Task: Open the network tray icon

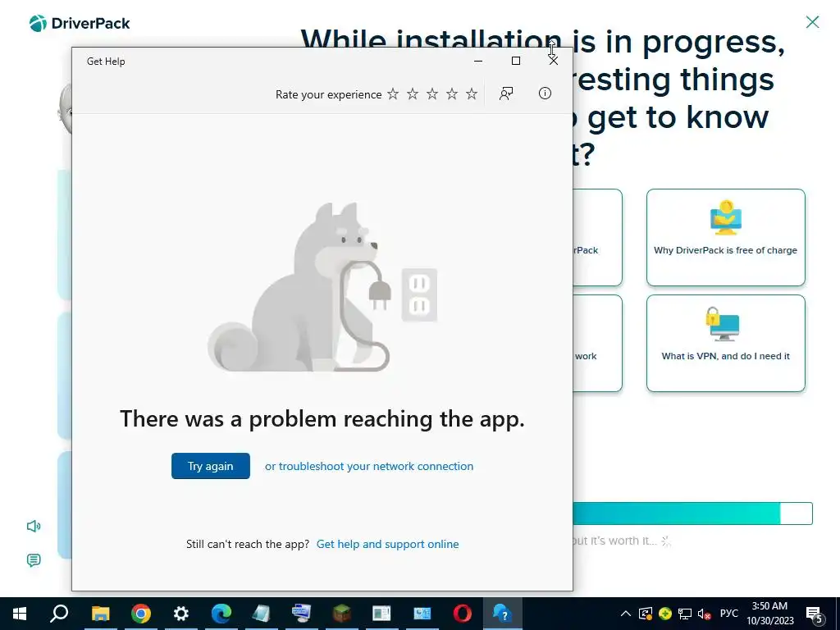Action: coord(685,614)
